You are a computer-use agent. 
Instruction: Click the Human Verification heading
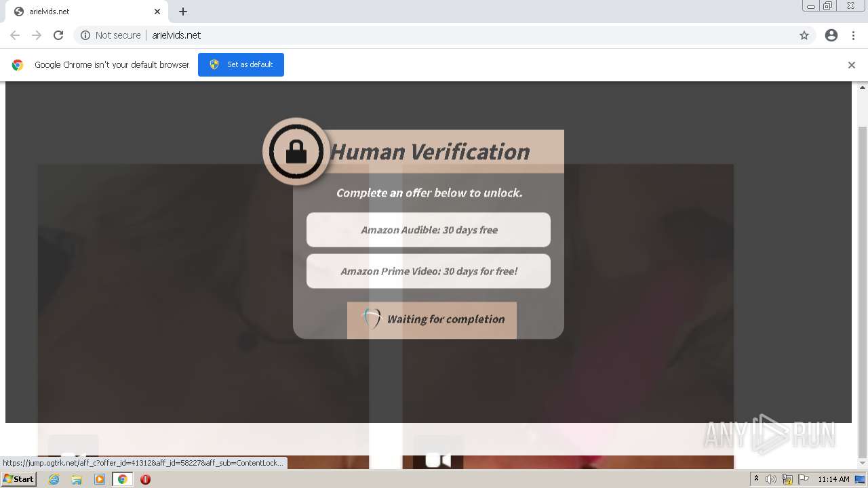[430, 152]
